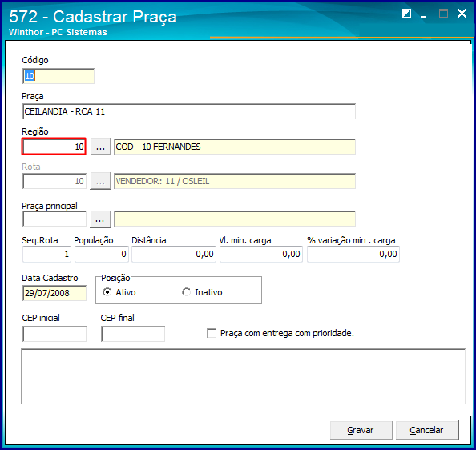Click the Código input field

coord(58,76)
